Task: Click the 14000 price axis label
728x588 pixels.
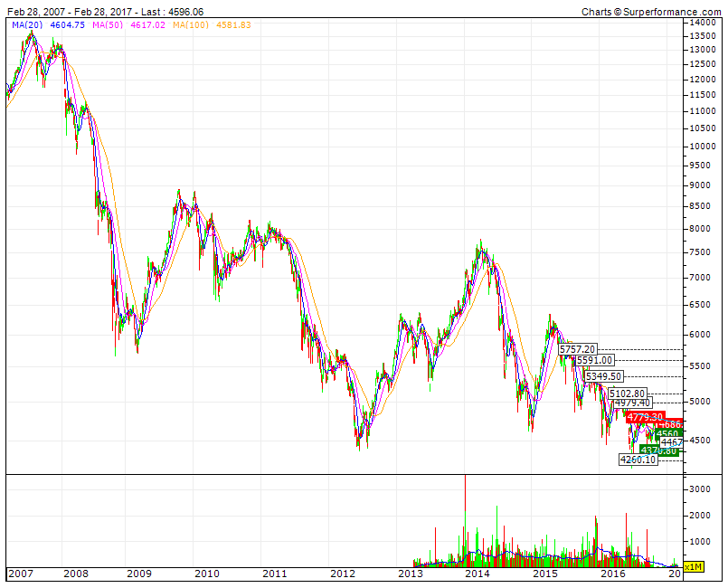Action: click(x=703, y=23)
